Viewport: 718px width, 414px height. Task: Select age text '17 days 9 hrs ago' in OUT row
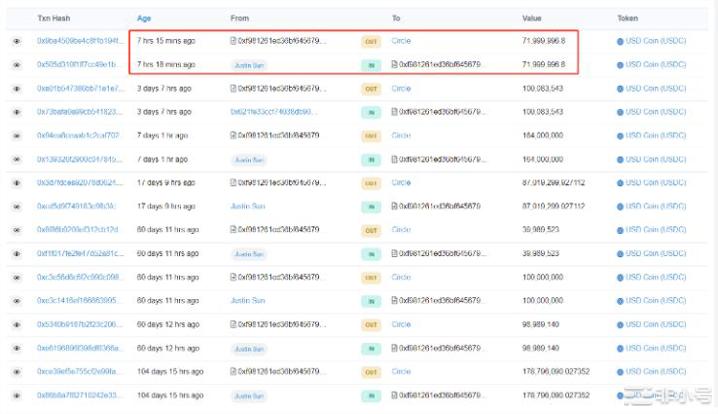(x=166, y=183)
